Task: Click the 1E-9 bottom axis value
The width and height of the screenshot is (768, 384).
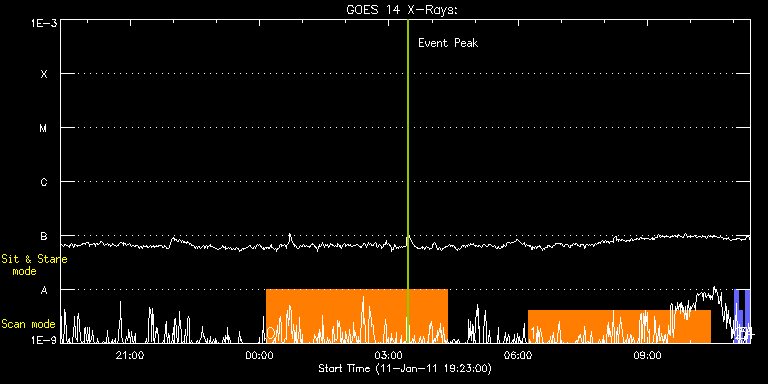Action: (43, 339)
